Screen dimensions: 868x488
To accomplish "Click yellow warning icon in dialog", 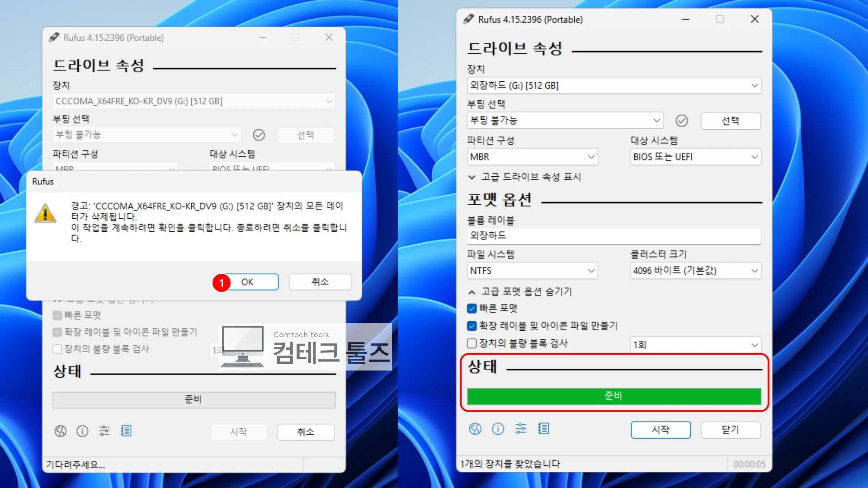I will click(46, 213).
